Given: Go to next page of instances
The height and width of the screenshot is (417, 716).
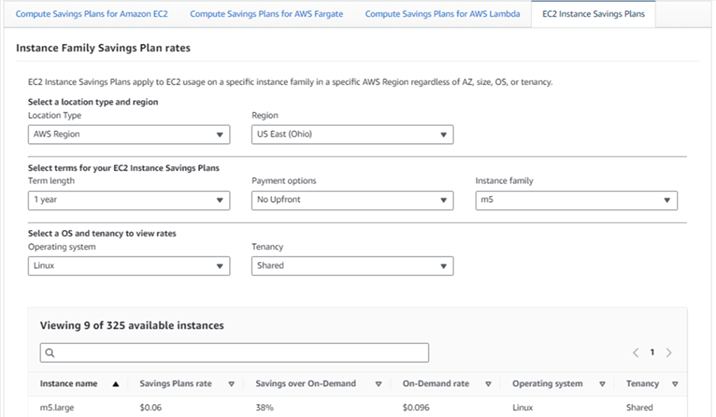Looking at the screenshot, I should click(669, 352).
